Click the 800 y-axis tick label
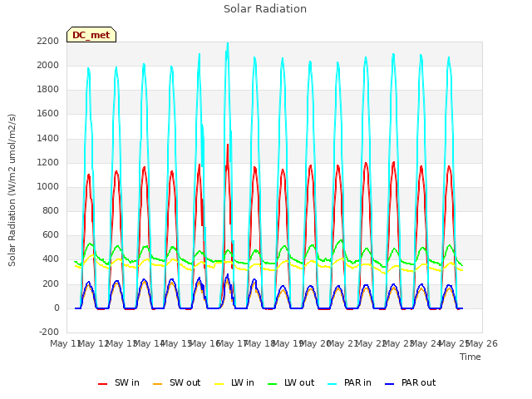This screenshot has height=399, width=532. point(51,210)
